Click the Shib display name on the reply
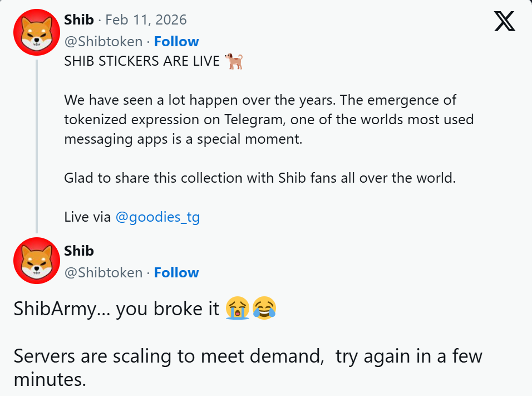 point(79,251)
